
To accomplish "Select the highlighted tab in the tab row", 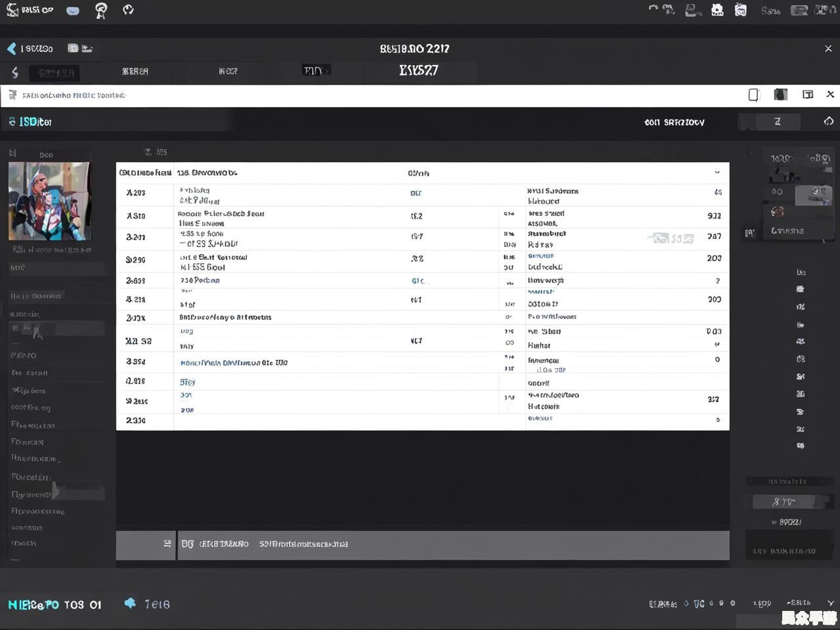I will (x=314, y=71).
